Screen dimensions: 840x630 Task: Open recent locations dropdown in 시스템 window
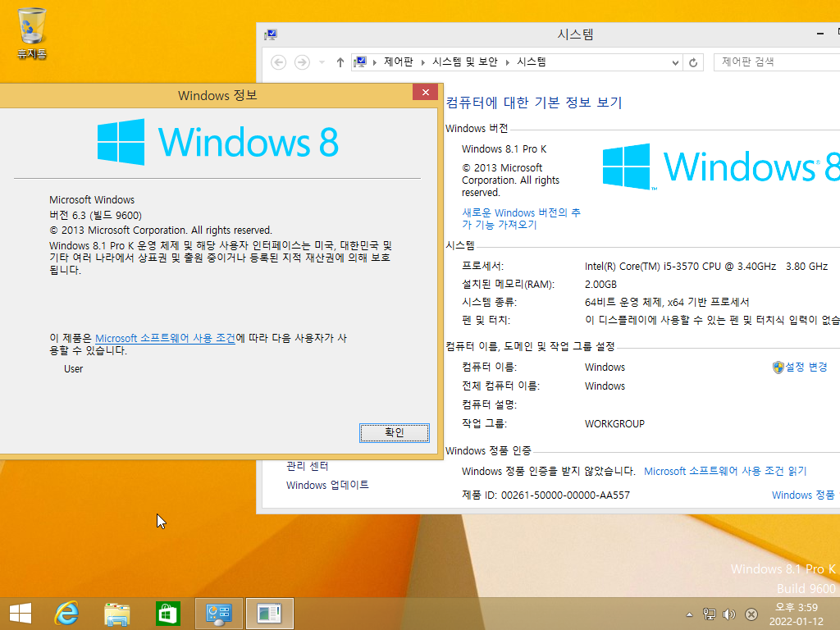pyautogui.click(x=322, y=62)
